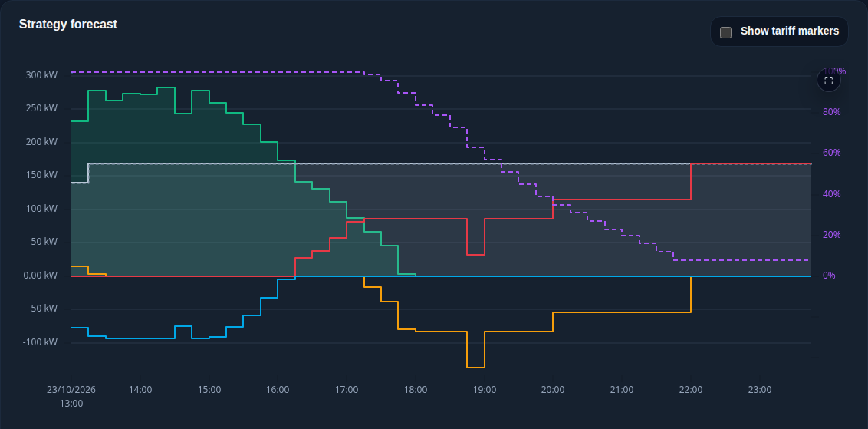Click the 14:00 time axis label
The width and height of the screenshot is (868, 429).
(140, 390)
